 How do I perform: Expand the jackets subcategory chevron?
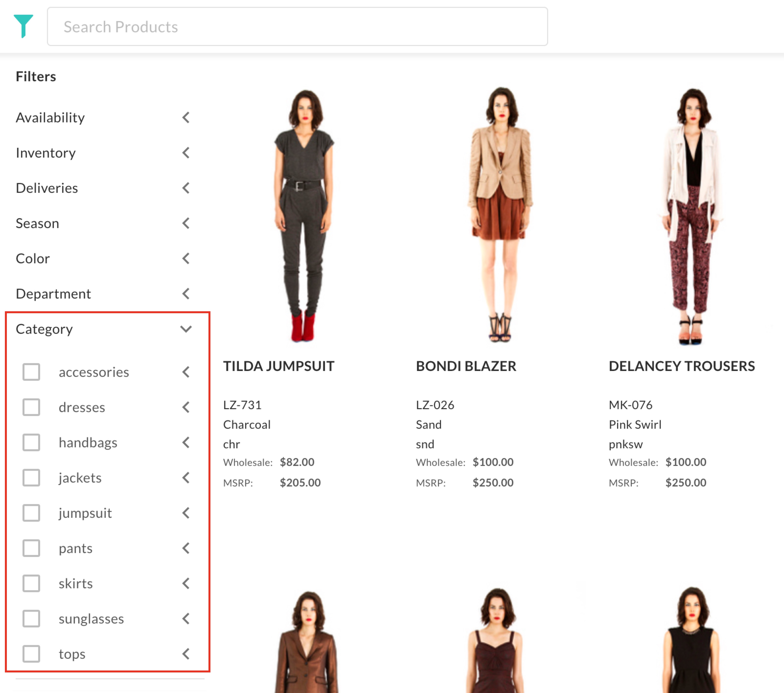(x=186, y=477)
